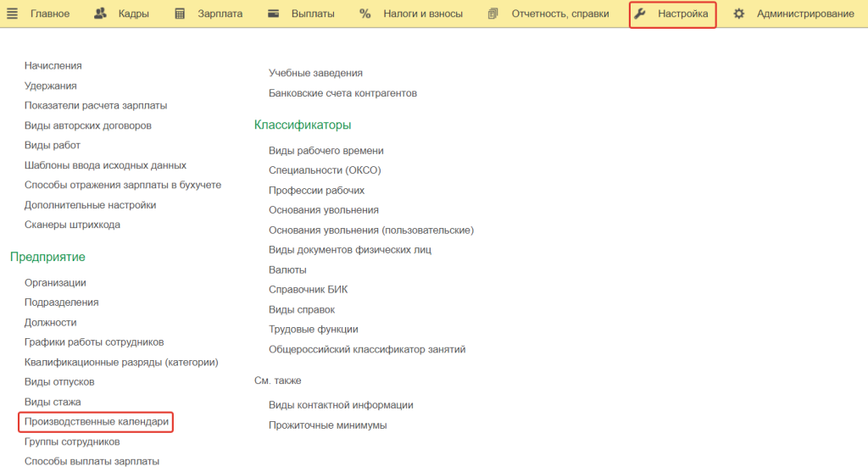Open Прожиточные минимумы link
Viewport: 868px width, 472px height.
(327, 425)
